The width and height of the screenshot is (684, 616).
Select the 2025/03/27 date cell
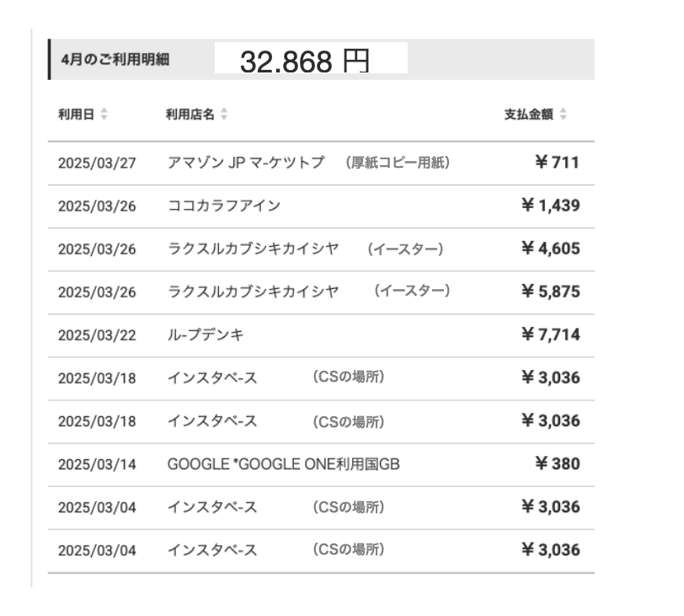(97, 163)
